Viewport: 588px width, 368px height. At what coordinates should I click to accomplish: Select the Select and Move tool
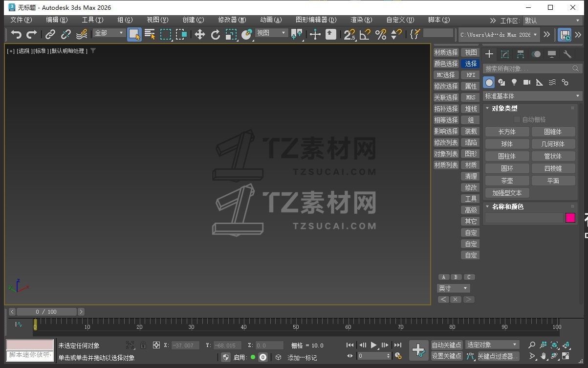[199, 34]
